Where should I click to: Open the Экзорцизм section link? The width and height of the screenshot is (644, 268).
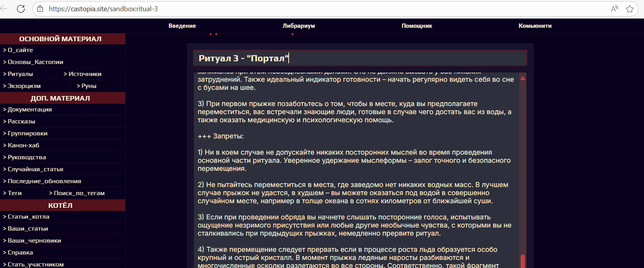coord(24,86)
